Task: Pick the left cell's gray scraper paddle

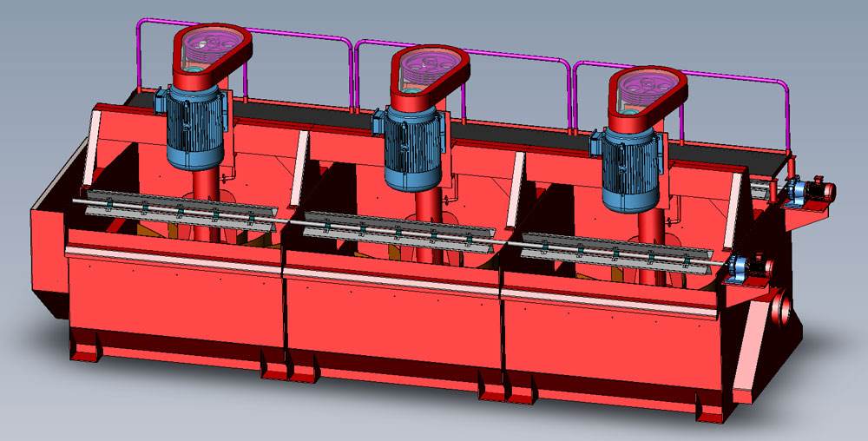Action: 178,209
